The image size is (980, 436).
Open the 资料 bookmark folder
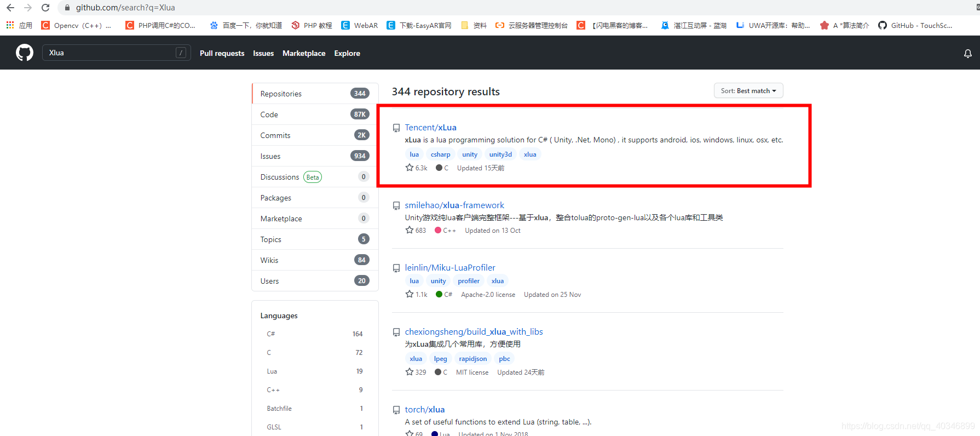pyautogui.click(x=474, y=25)
